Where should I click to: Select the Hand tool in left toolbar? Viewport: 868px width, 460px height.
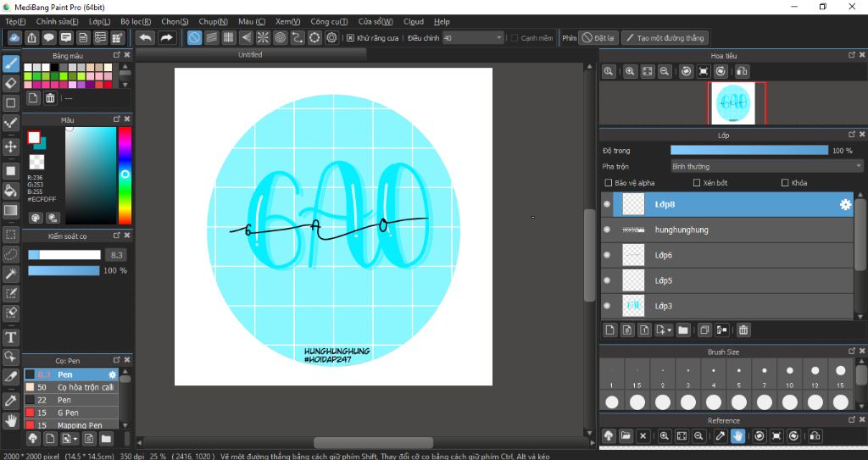[x=10, y=421]
